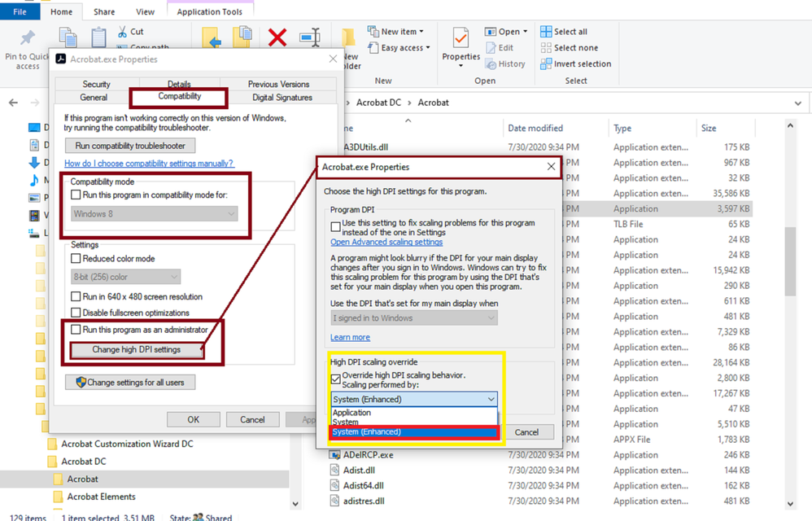
Task: Open the I signed in to Windows dropdown
Action: click(x=414, y=318)
